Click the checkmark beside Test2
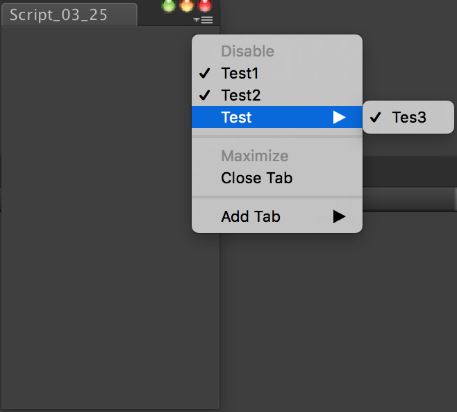The image size is (457, 412). (x=205, y=95)
